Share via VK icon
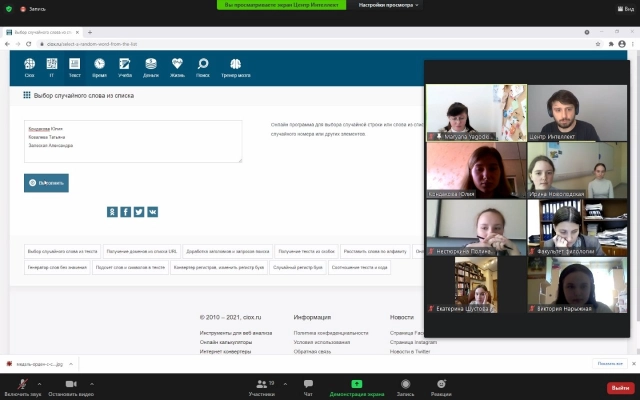This screenshot has height=400, width=640. [153, 212]
